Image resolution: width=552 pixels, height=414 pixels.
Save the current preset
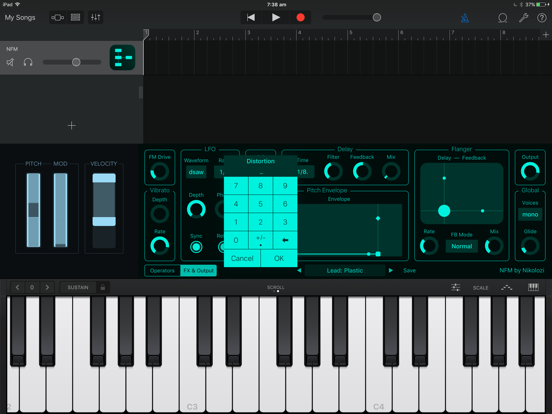coord(409,270)
